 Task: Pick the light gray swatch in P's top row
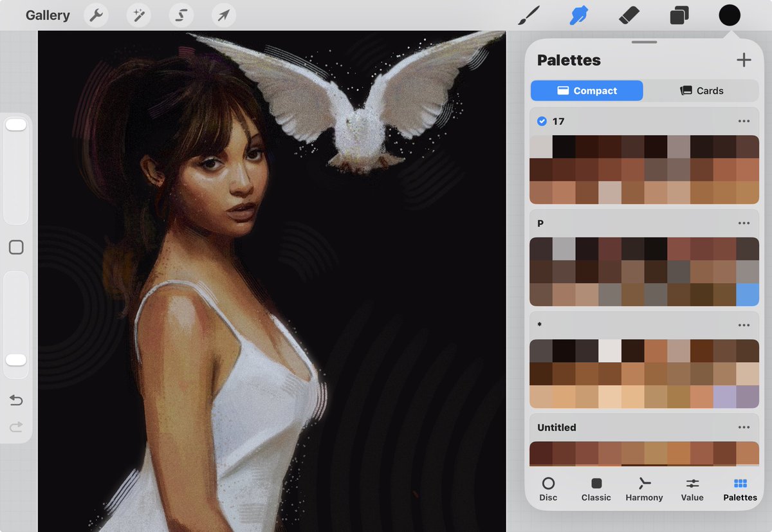click(564, 248)
